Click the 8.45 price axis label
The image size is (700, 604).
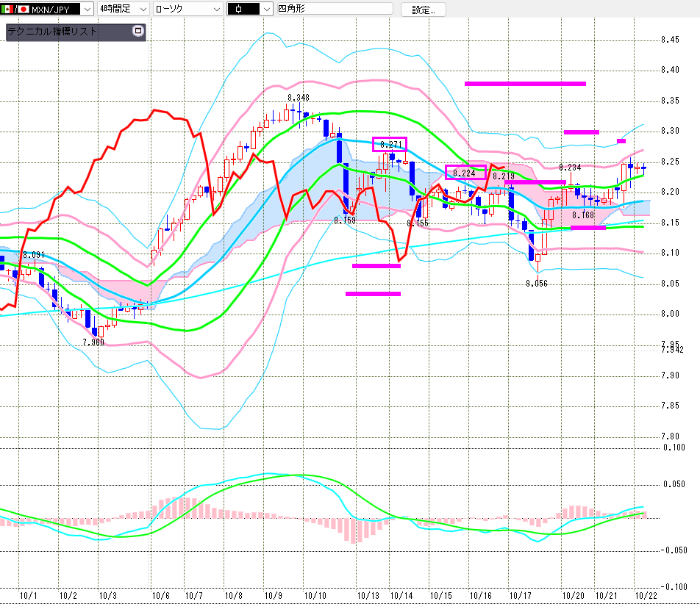669,40
